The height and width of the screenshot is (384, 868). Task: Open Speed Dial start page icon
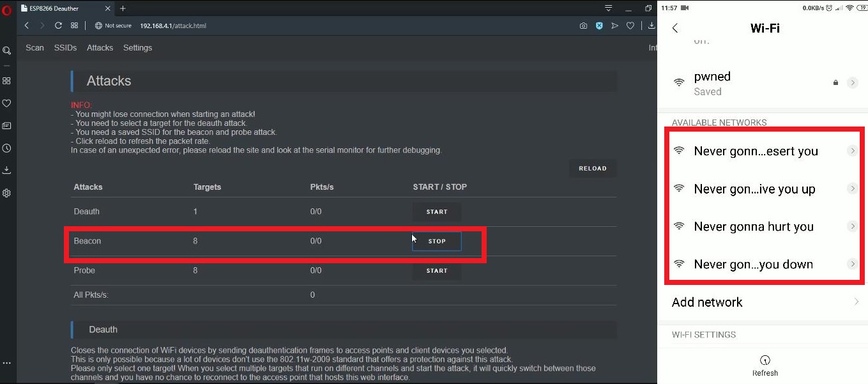pos(74,26)
